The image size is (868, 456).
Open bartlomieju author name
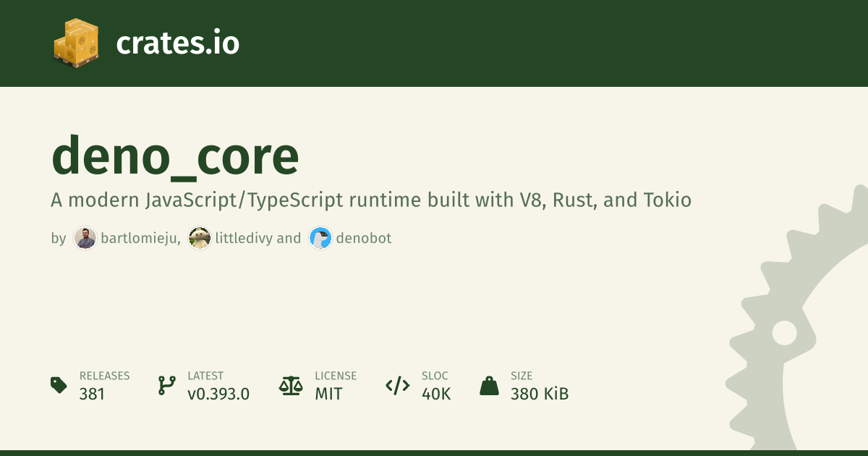(140, 238)
